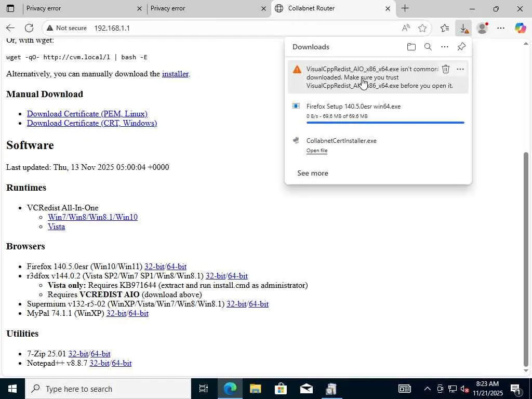
Task: Download Notepad++ 32-bit link
Action: pos(99,363)
